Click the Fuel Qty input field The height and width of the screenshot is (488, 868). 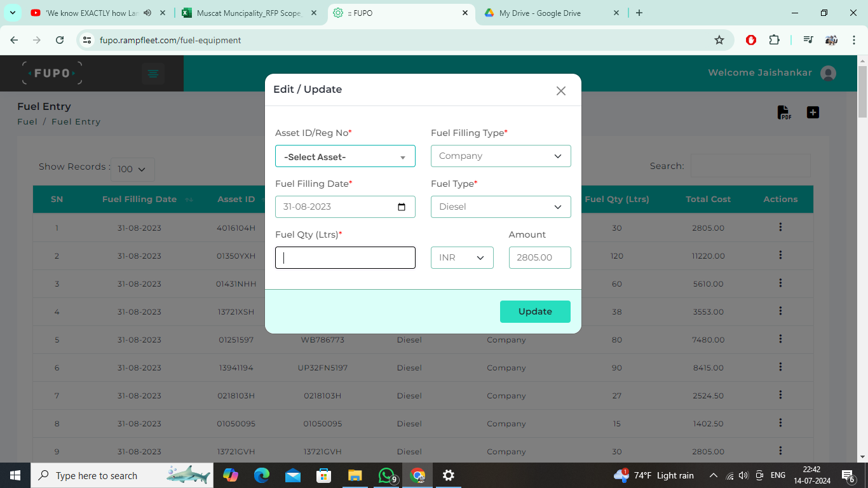[x=345, y=258]
